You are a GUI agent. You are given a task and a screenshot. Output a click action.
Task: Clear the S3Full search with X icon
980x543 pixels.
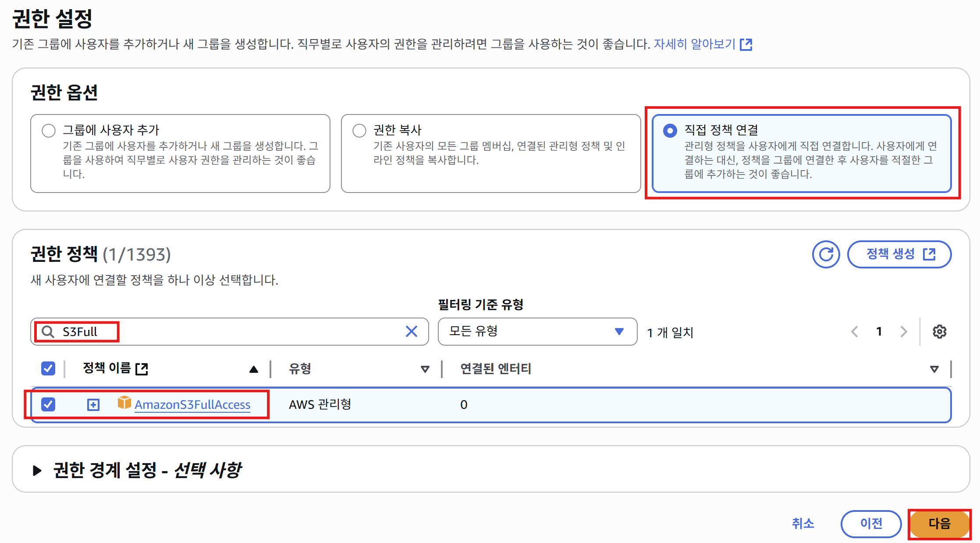click(x=411, y=332)
